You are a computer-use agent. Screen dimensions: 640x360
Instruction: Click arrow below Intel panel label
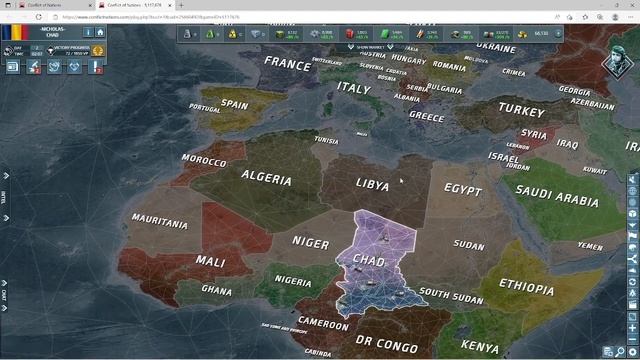[x=6, y=218]
